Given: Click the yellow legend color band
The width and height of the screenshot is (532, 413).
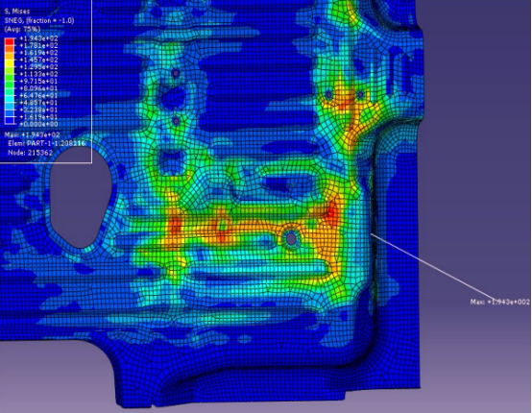Looking at the screenshot, I should [x=10, y=63].
